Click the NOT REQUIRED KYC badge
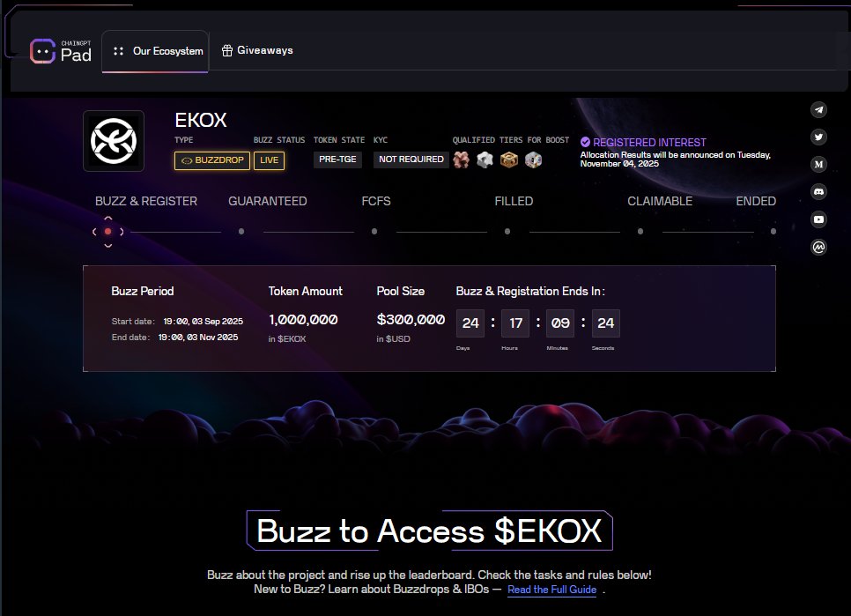 click(x=411, y=160)
